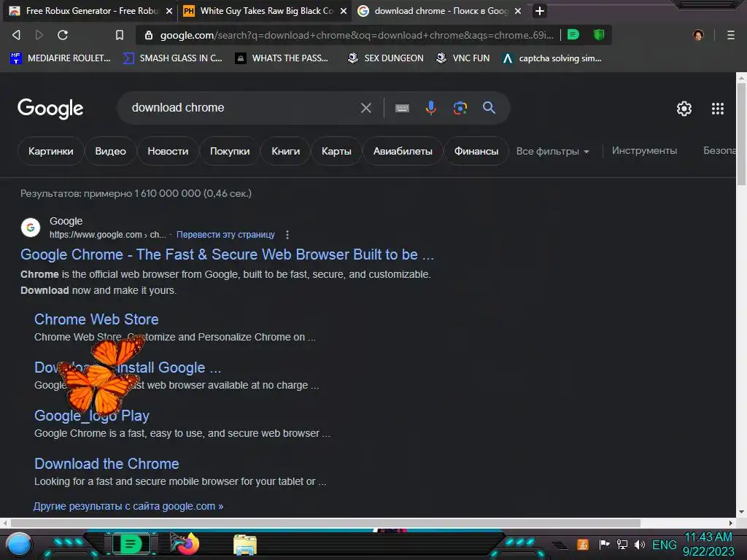
Task: Click the scroll-down arrow of vertical scrollbar
Action: tap(741, 513)
